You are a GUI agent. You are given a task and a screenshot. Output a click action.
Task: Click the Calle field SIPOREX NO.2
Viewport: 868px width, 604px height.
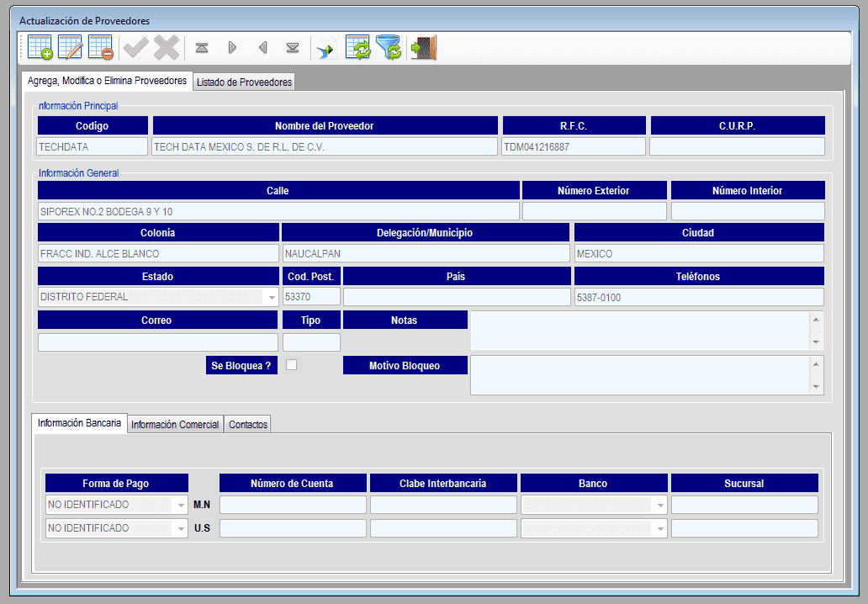pyautogui.click(x=278, y=211)
